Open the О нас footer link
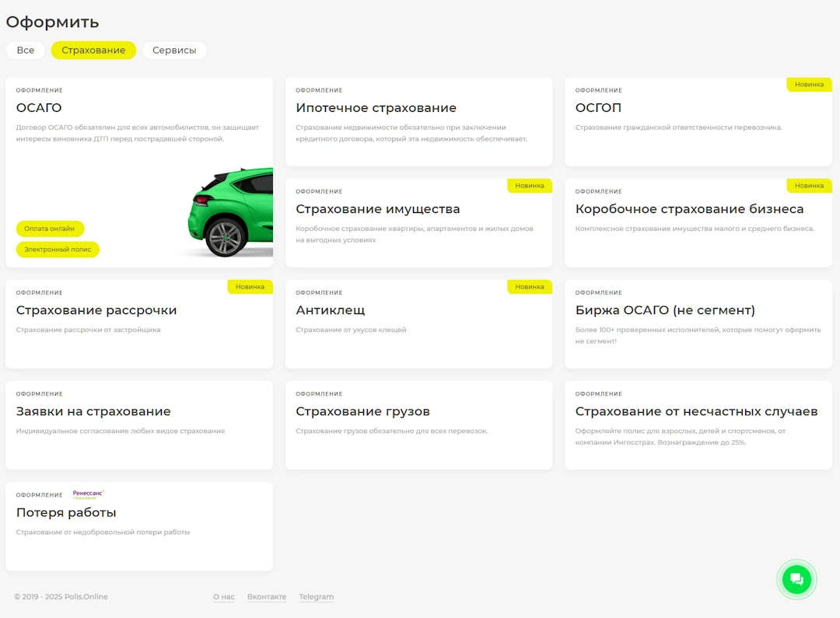840x618 pixels. (224, 597)
